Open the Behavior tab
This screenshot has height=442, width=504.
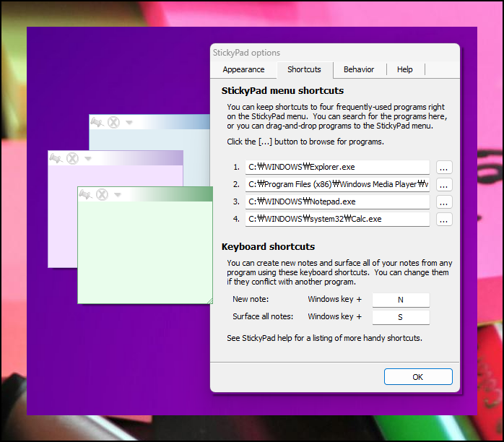pos(359,69)
